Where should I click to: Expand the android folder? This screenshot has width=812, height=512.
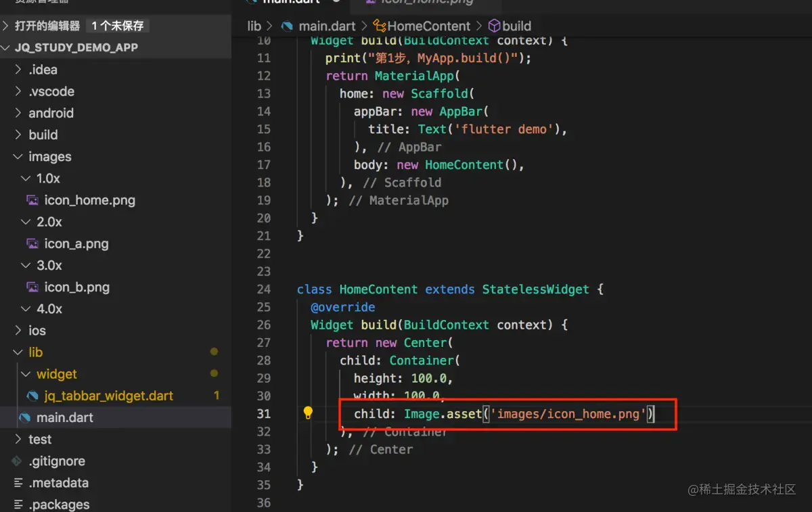coord(18,113)
